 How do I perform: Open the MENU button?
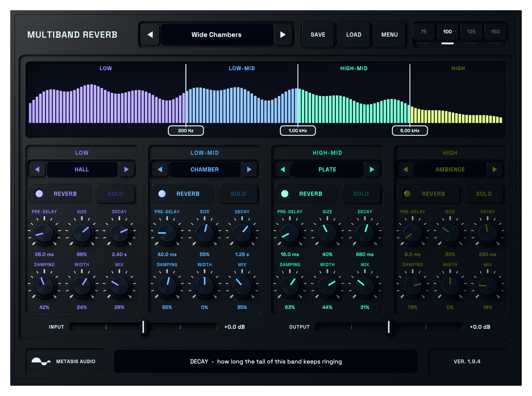[390, 35]
